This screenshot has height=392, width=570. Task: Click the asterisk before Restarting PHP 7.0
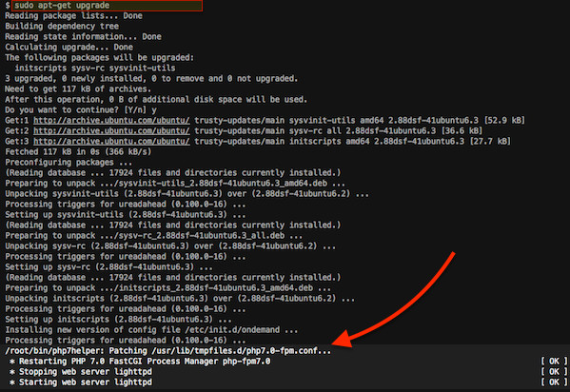pos(12,362)
